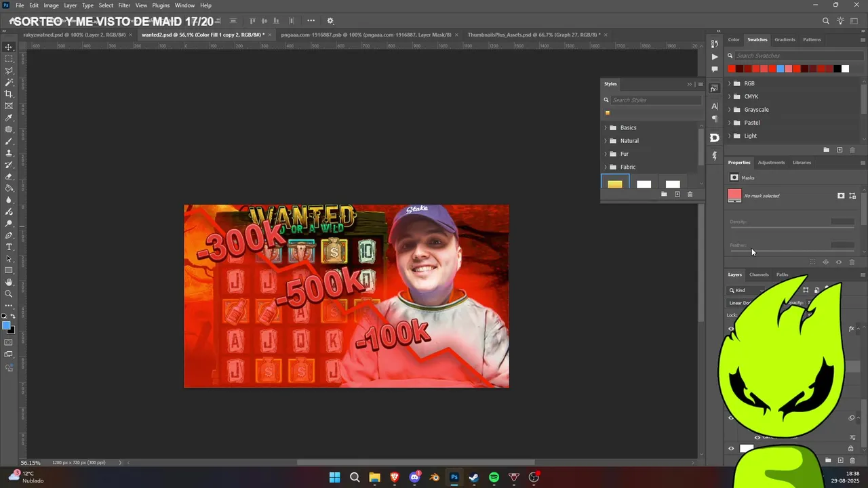Viewport: 868px width, 488px height.
Task: Click the white swatch in recent swatches
Action: tap(845, 68)
